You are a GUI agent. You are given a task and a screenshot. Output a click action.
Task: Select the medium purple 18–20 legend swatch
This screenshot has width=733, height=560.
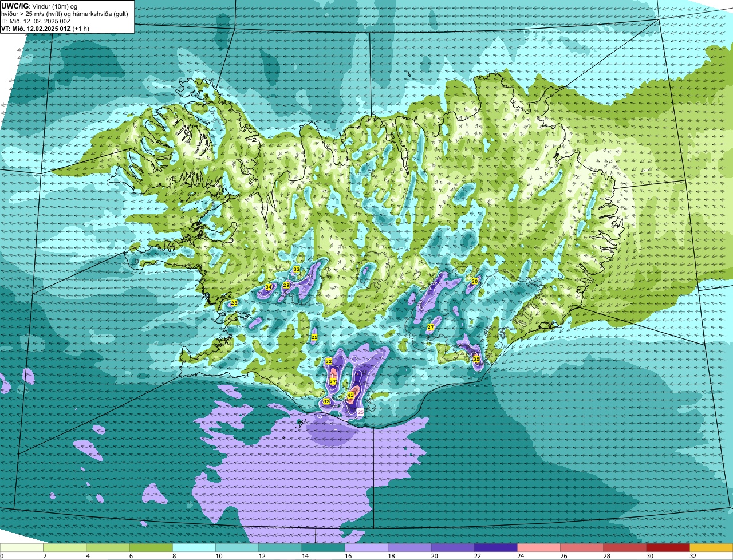pyautogui.click(x=409, y=548)
